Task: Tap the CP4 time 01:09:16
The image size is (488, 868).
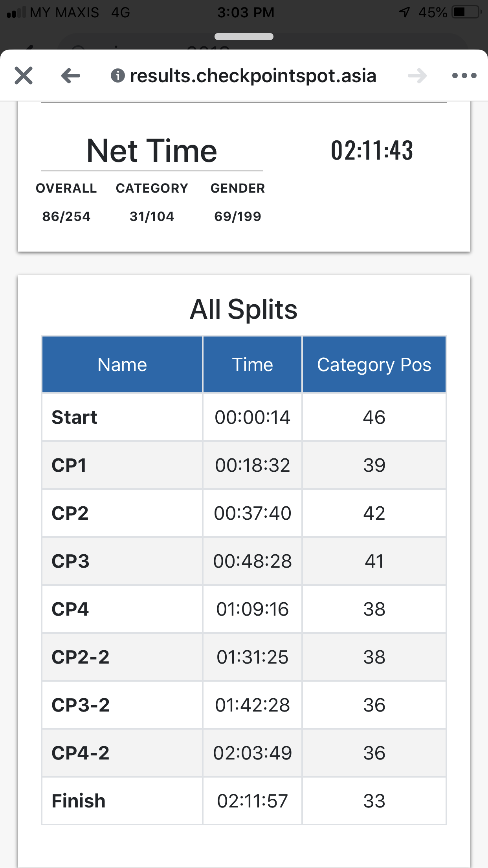Action: click(252, 609)
